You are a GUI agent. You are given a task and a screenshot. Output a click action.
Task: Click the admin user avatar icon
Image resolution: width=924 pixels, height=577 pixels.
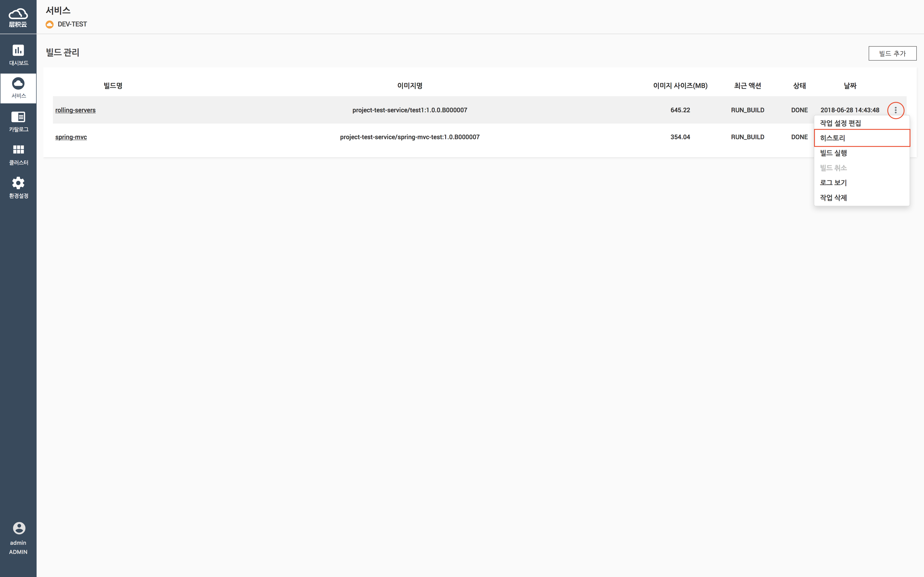pyautogui.click(x=19, y=528)
